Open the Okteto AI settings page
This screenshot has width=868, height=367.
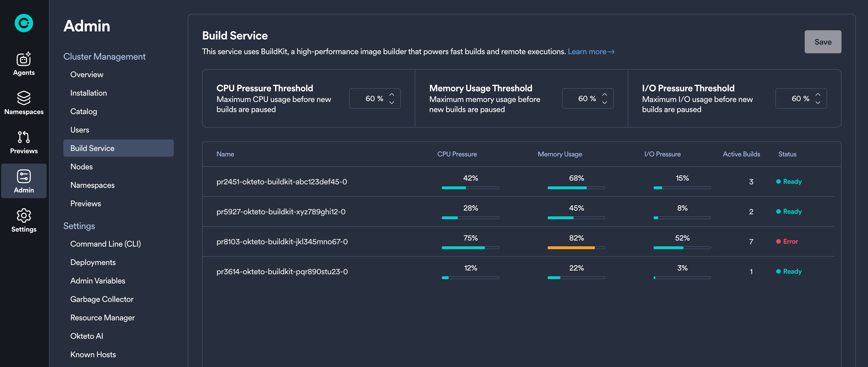pyautogui.click(x=87, y=336)
